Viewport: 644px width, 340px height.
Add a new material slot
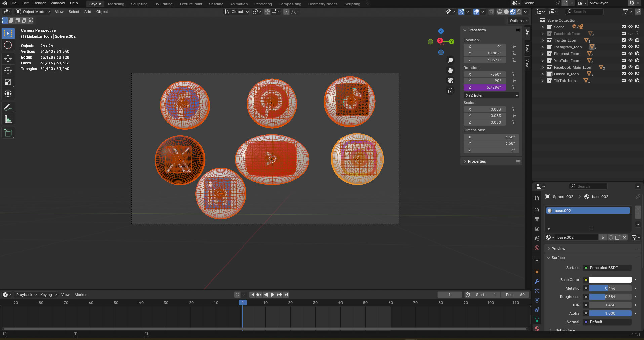pos(638,209)
